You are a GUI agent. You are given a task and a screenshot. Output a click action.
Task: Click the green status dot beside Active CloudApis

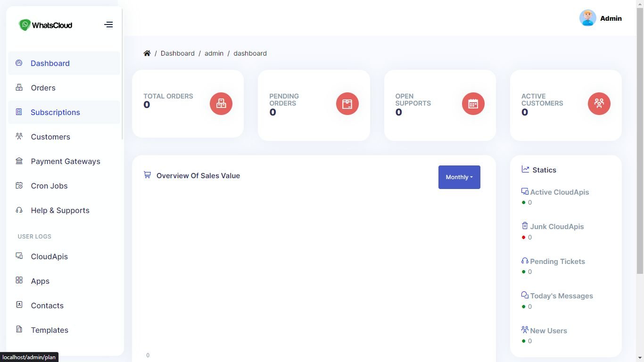tap(523, 202)
